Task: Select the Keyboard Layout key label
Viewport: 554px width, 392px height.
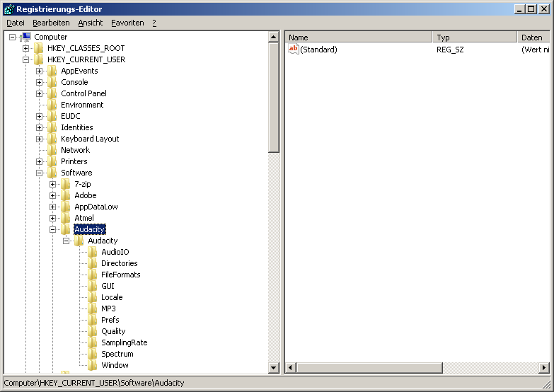Action: click(x=90, y=139)
